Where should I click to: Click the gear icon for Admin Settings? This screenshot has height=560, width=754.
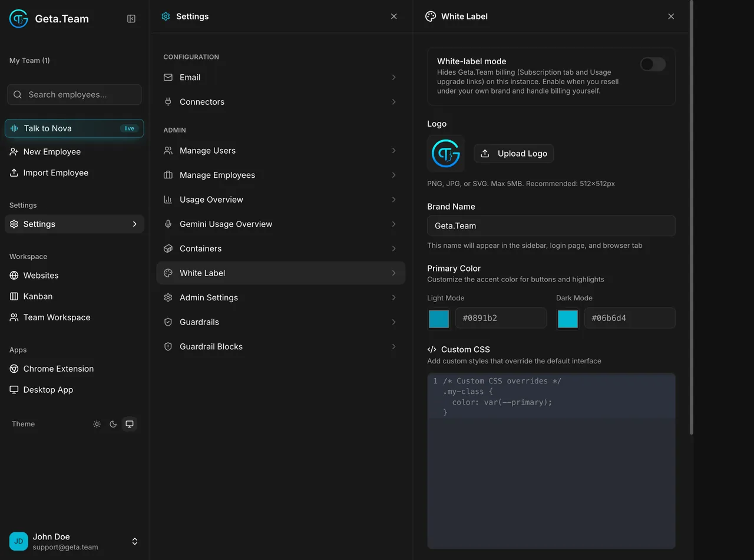(x=168, y=297)
